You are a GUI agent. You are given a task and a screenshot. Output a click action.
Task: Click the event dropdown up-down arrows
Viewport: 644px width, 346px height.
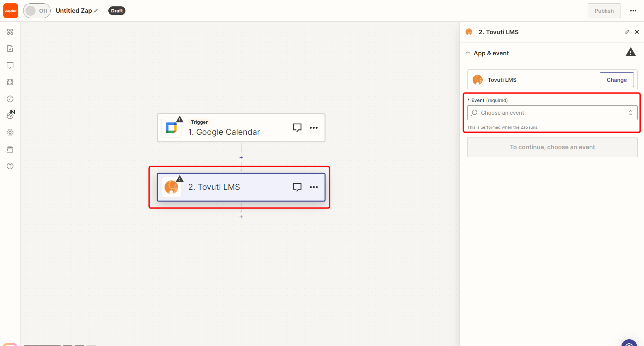(631, 113)
